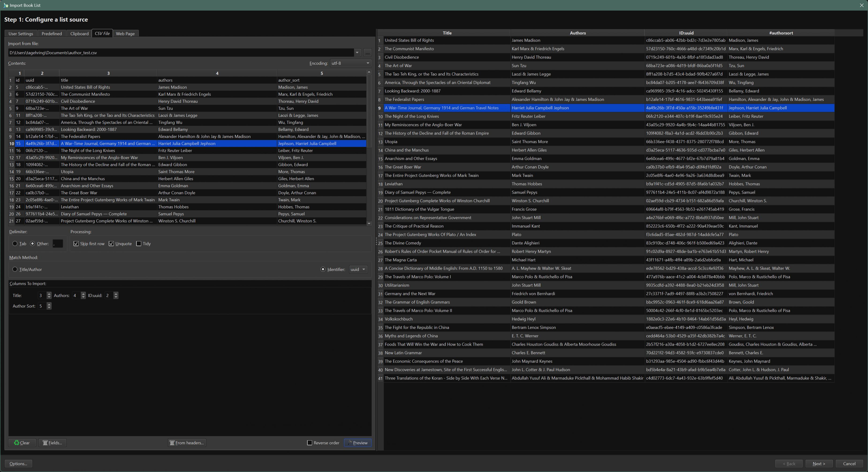
Task: Increase the Author Sort column spinner
Action: point(49,304)
